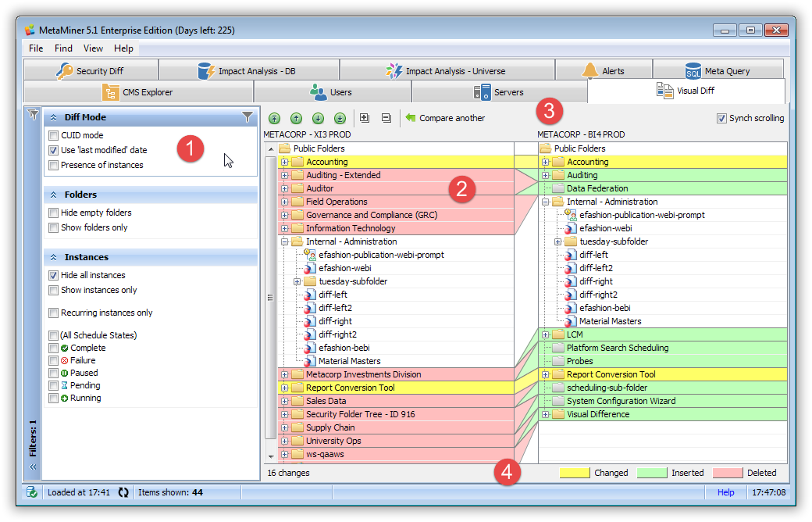This screenshot has width=812, height=522.
Task: Collapse Internal - Administration in left tree
Action: [284, 241]
